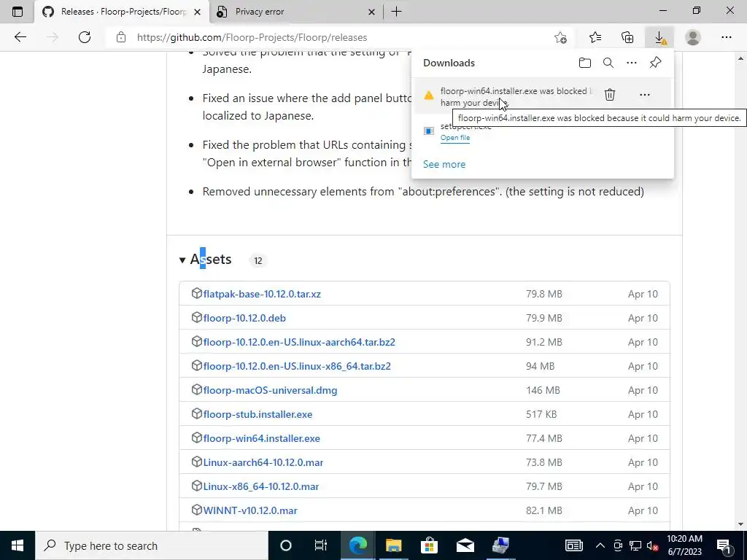Image resolution: width=747 pixels, height=560 pixels.
Task: Download floorp-10.12.0.en-US.linux-x86_64.tar.bz2
Action: click(297, 366)
